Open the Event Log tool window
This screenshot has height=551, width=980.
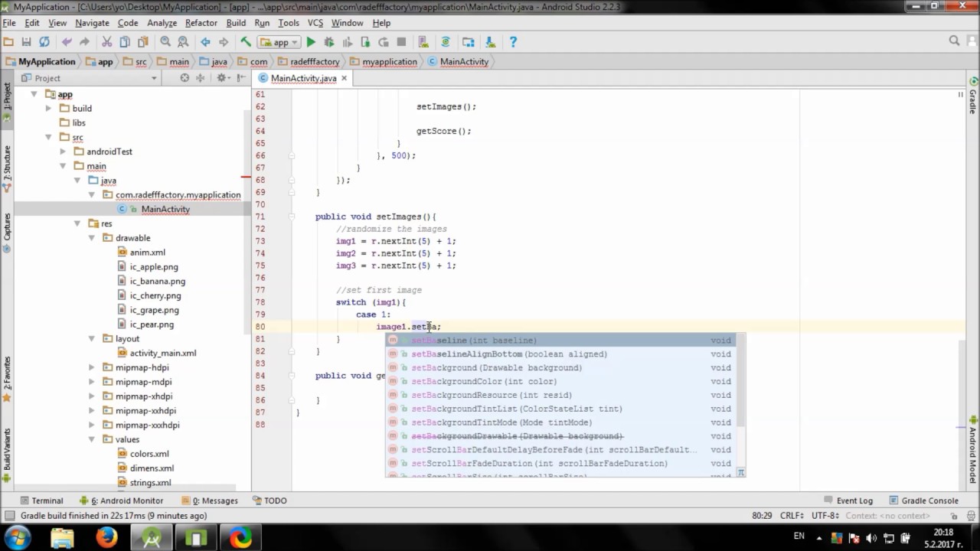tap(848, 500)
